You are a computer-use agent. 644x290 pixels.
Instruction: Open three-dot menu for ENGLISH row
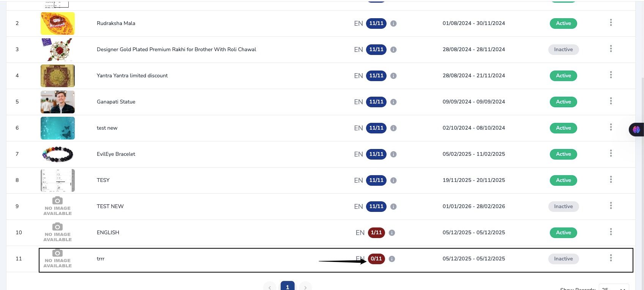click(x=611, y=232)
